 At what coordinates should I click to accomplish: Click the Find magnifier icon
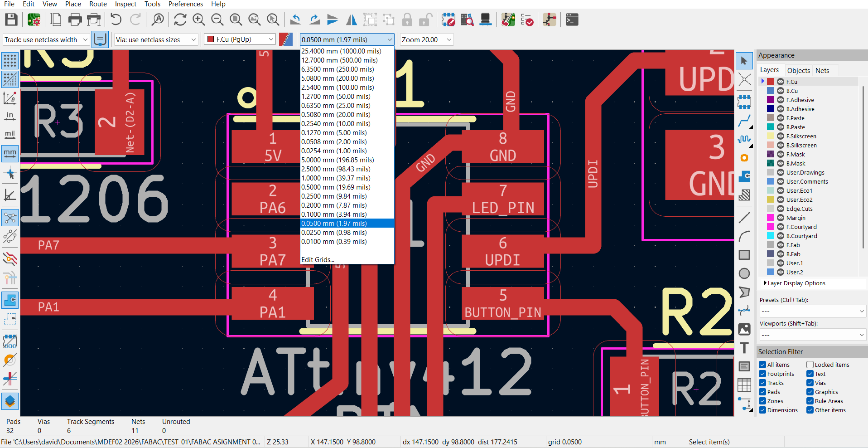[x=158, y=19]
